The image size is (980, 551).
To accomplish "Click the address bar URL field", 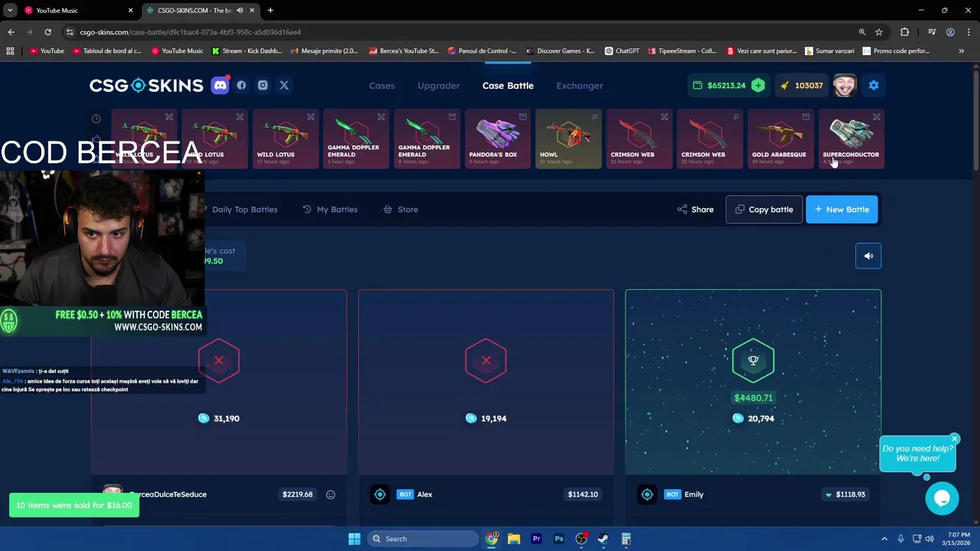I will coord(459,32).
